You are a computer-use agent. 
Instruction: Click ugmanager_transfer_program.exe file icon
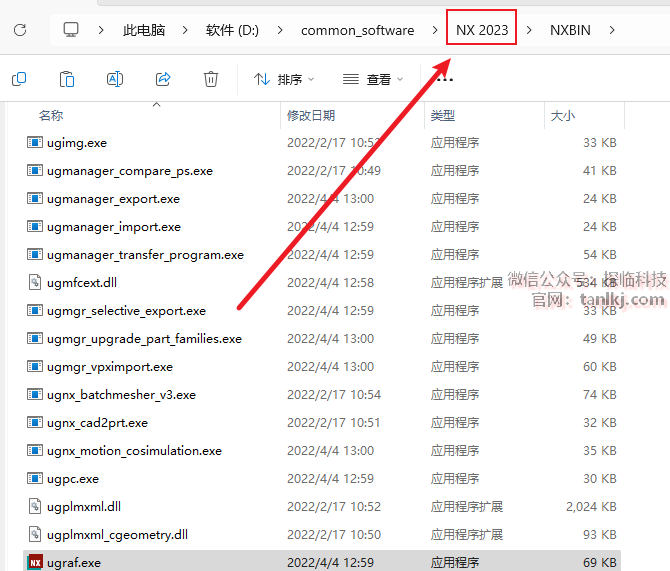point(35,254)
